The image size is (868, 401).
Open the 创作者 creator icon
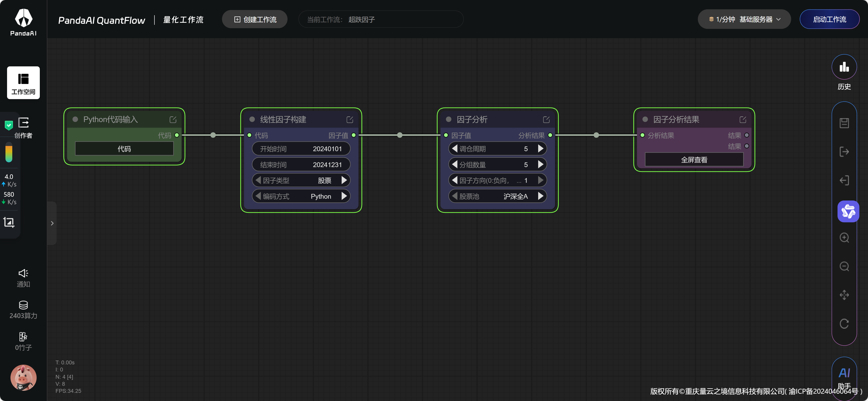[x=23, y=128]
